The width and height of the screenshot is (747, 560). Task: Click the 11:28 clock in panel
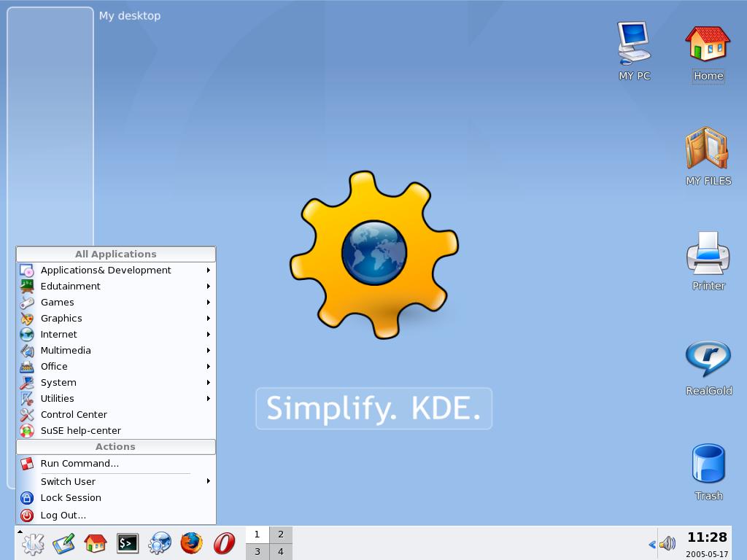pyautogui.click(x=707, y=537)
